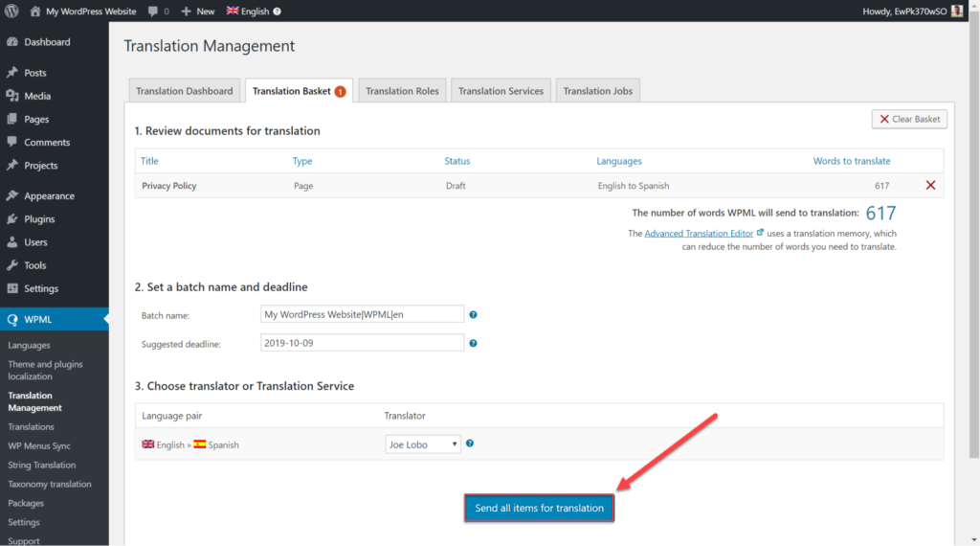Click the Suggested deadline date field
Screen dimensions: 980x546
(362, 343)
